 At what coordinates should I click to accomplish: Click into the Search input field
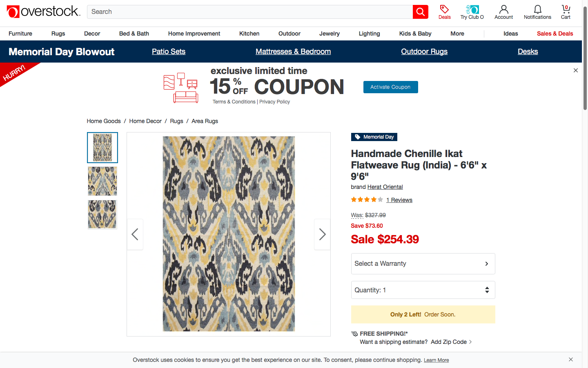click(x=249, y=12)
